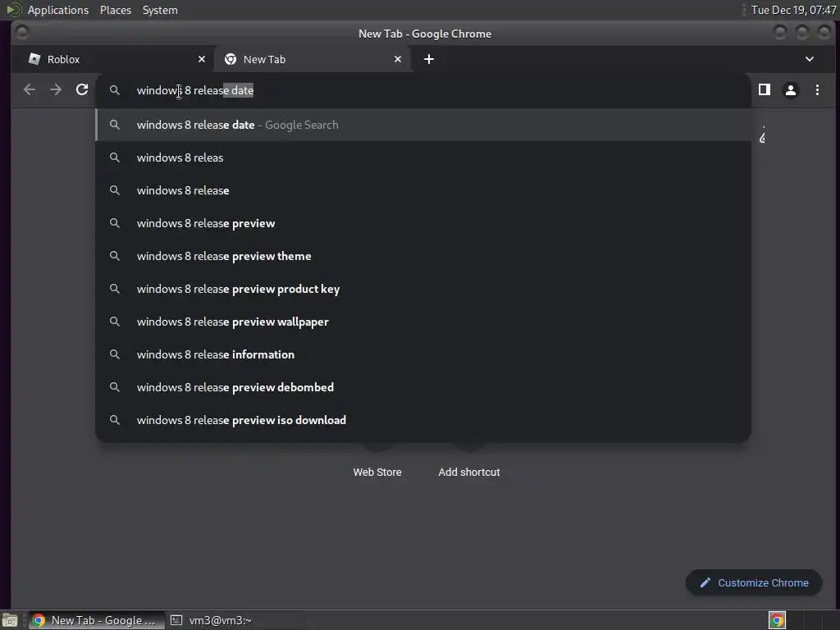Select 'windows 8 release preview iso download'
This screenshot has height=630, width=840.
423,420
